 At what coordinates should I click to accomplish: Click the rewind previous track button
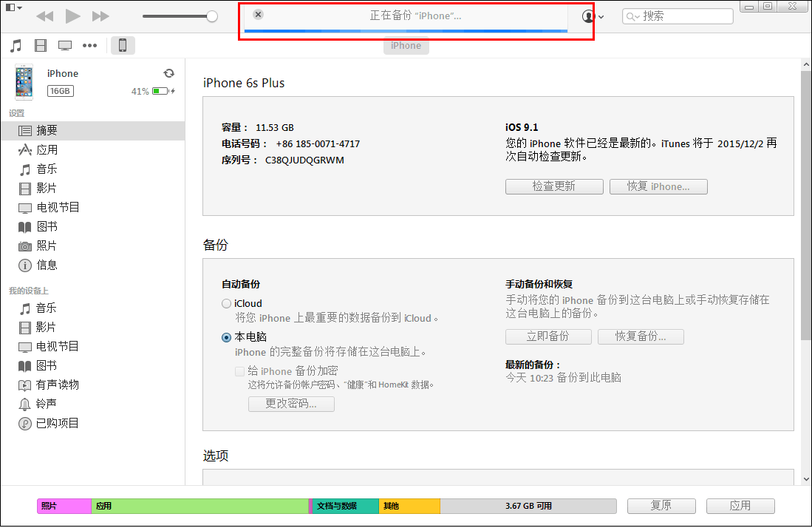coord(45,16)
